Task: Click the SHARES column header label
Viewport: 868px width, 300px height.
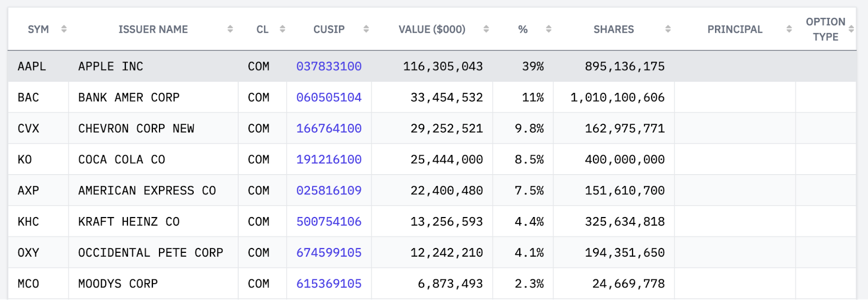Action: click(614, 29)
